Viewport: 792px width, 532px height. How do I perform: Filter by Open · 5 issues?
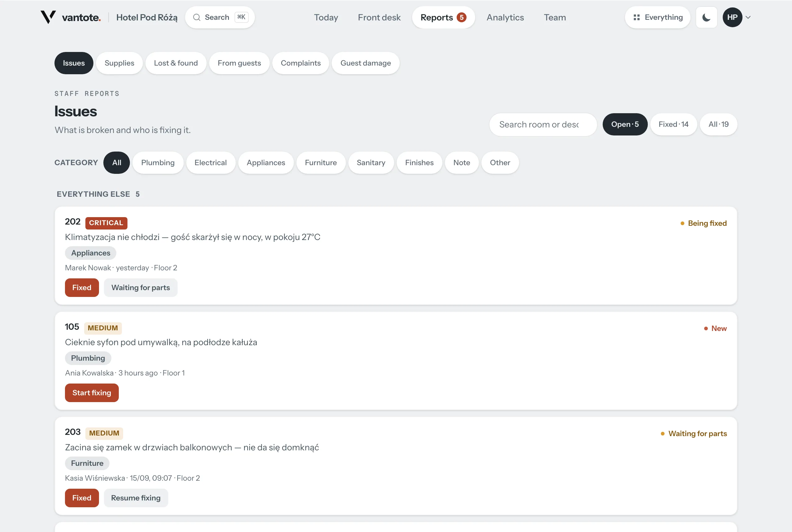tap(625, 125)
